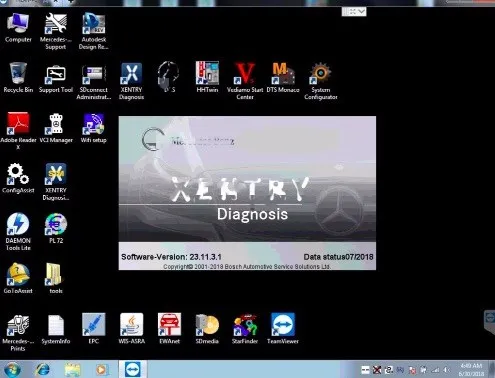
Task: Launch StarFinder icon
Action: coord(245,329)
